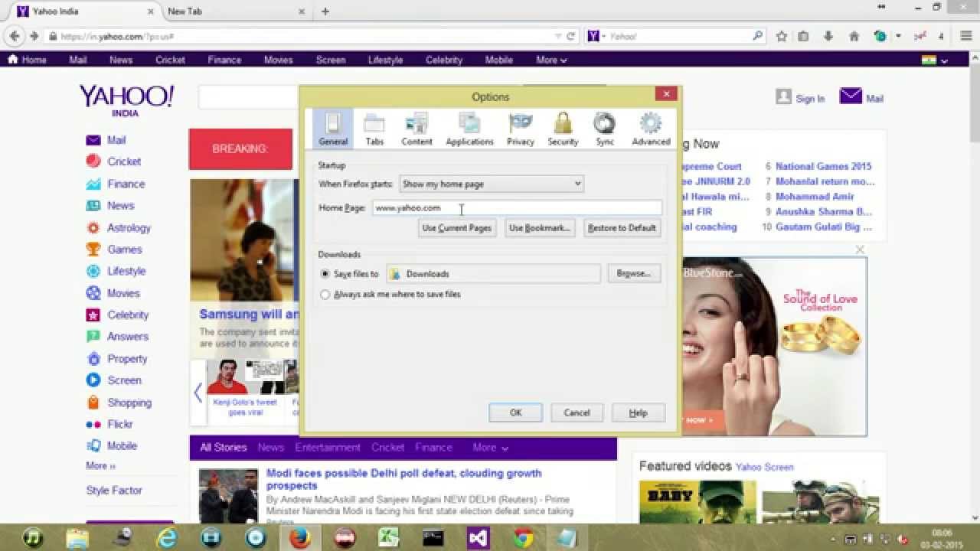Click the Firefox Home toolbar icon
The width and height of the screenshot is (980, 551).
(x=854, y=36)
